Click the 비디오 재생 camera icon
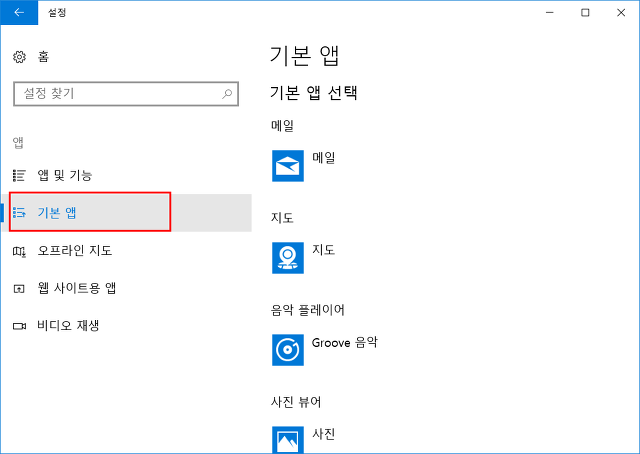640x454 pixels. (x=19, y=326)
